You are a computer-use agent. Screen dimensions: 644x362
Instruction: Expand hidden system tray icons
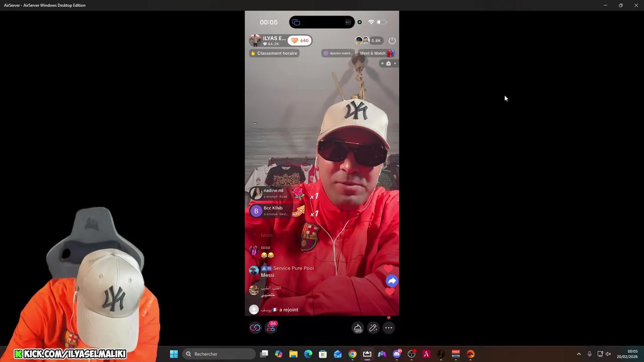coord(579,354)
